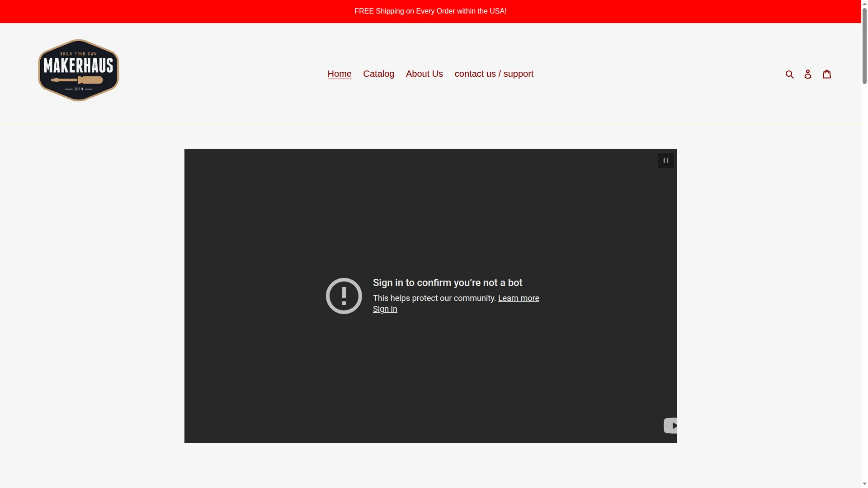Open contact us / support page
Image resolution: width=868 pixels, height=488 pixels.
tap(494, 74)
